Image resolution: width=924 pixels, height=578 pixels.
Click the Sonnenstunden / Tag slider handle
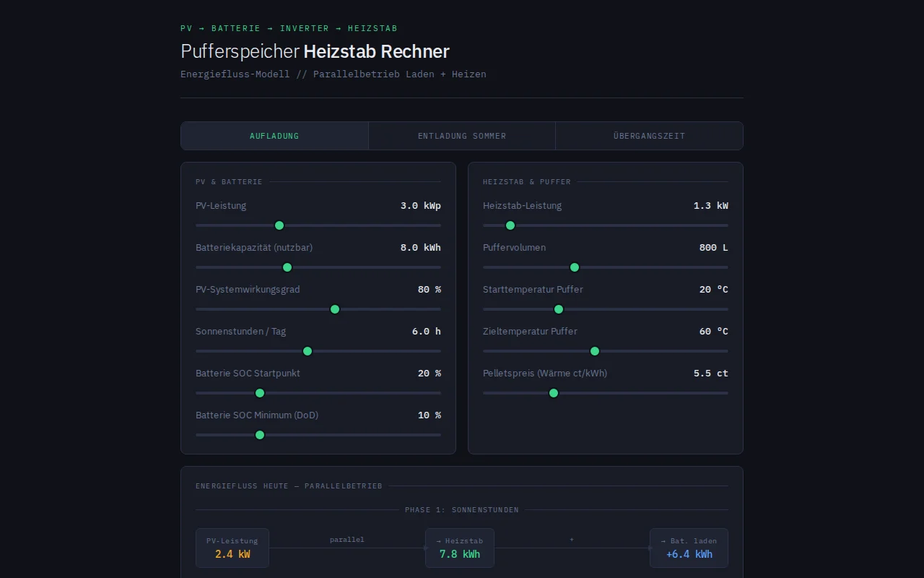coord(308,351)
